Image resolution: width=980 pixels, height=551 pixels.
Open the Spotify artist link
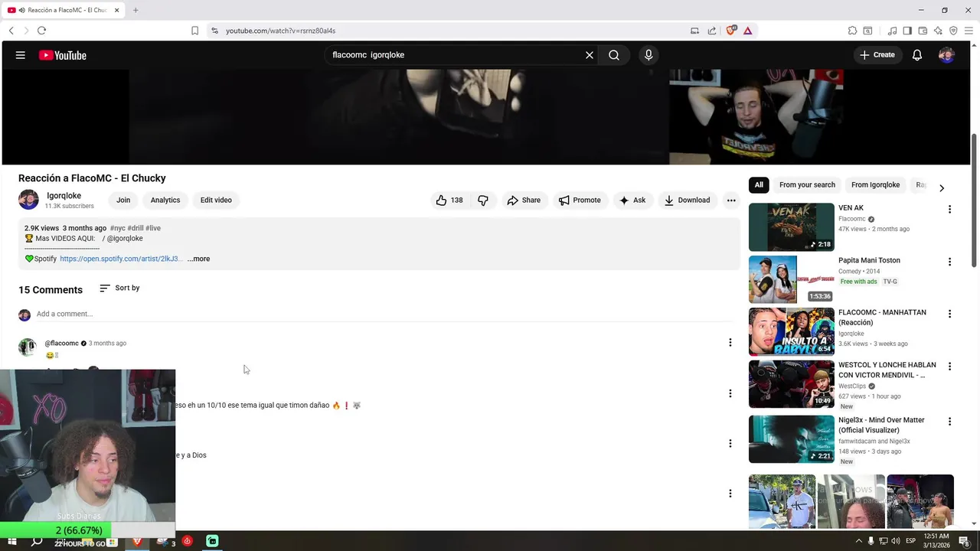[121, 259]
